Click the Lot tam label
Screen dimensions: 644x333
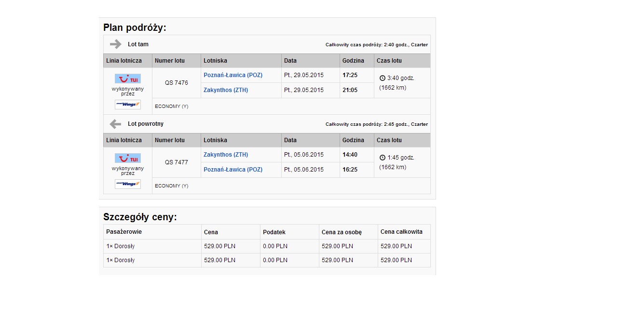click(x=138, y=44)
